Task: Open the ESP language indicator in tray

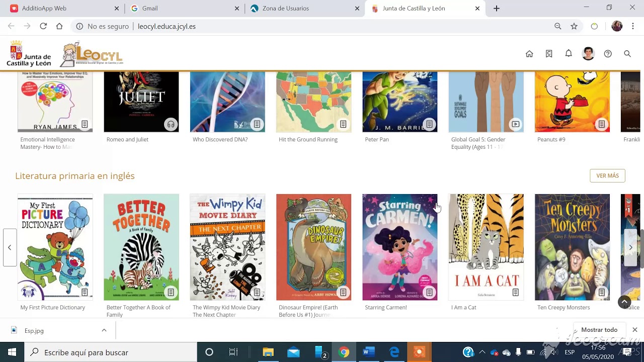Action: [570, 352]
